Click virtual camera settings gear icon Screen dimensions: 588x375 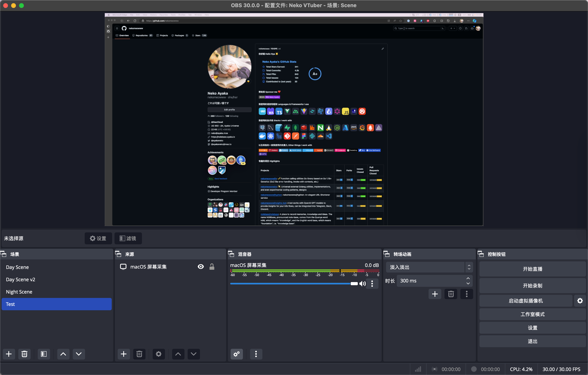tap(580, 301)
